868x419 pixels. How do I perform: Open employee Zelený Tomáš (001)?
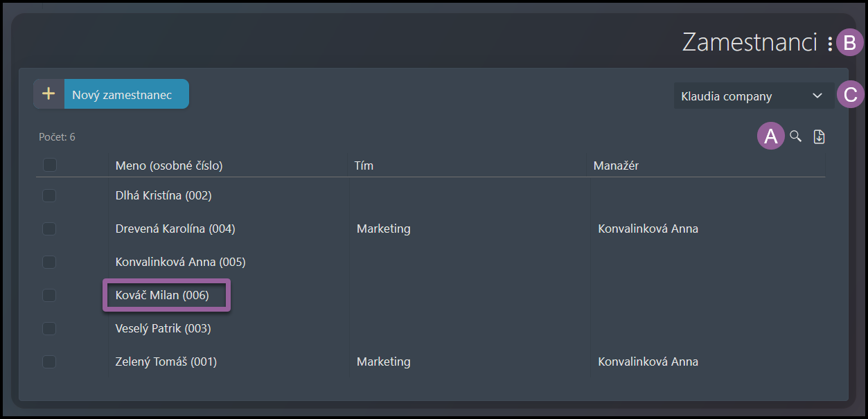tap(166, 362)
